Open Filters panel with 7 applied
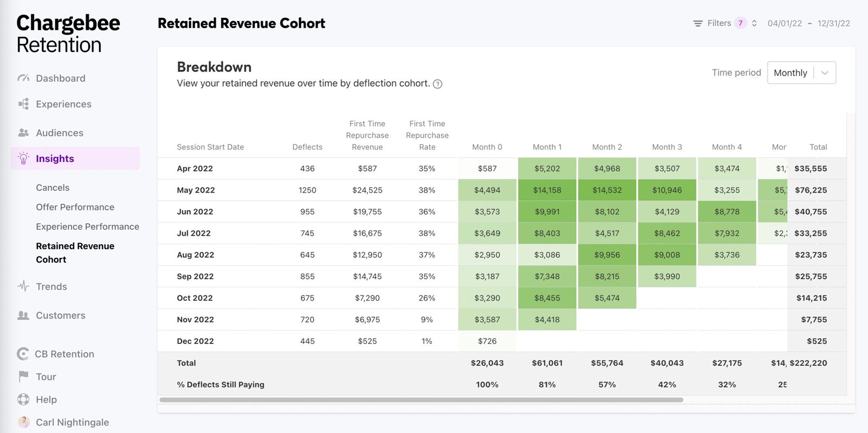Image resolution: width=868 pixels, height=433 pixels. [x=719, y=23]
